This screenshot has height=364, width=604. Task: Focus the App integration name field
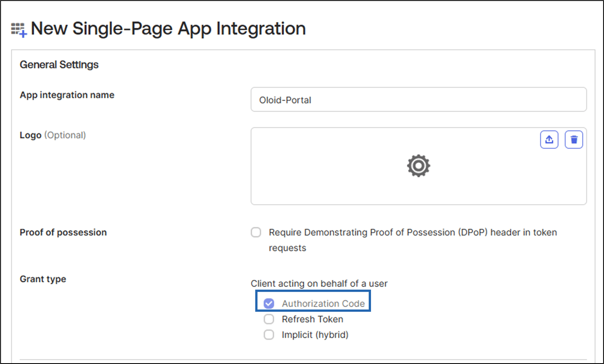click(x=419, y=100)
